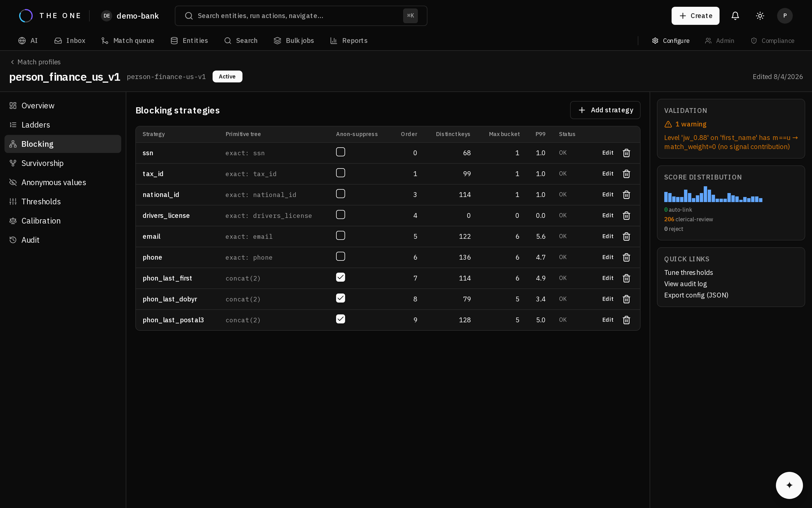Open the demo-bank workspace switcher

130,16
